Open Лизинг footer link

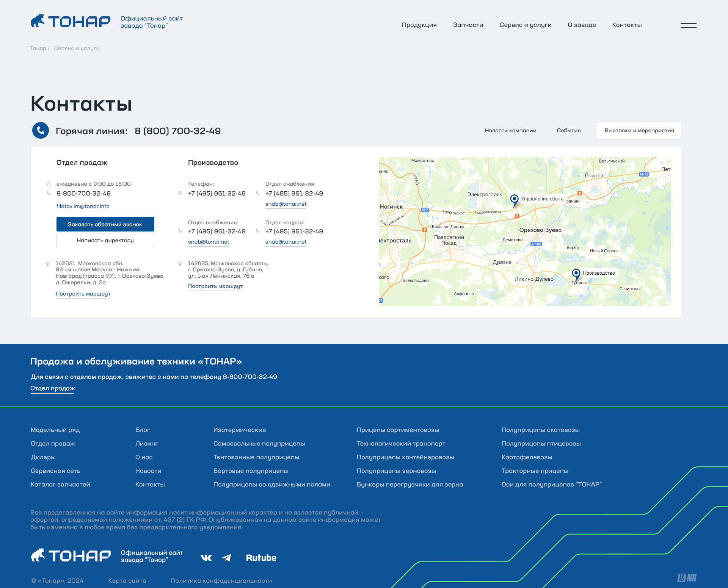(x=147, y=444)
